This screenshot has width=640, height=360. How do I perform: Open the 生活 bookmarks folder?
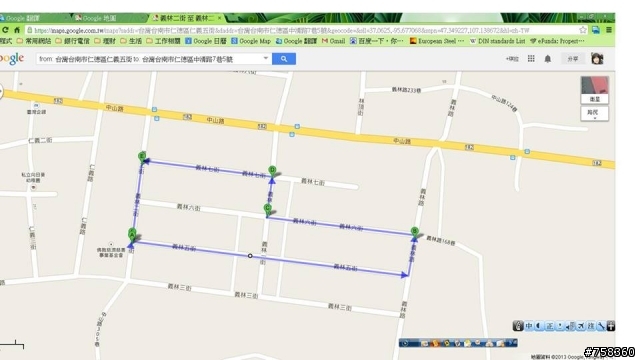(x=131, y=41)
